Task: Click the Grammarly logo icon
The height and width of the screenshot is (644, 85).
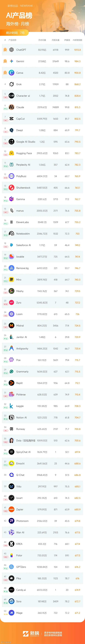Action: click(x=12, y=372)
